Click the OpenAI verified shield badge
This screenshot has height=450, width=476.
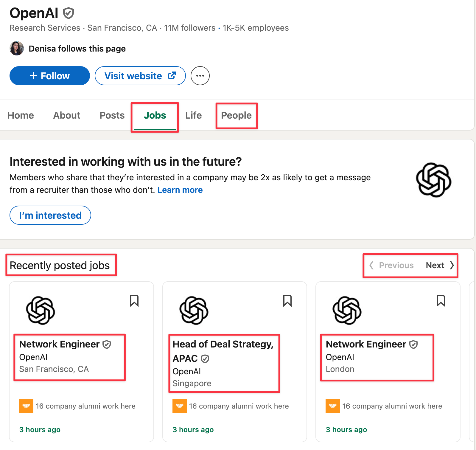click(x=69, y=13)
